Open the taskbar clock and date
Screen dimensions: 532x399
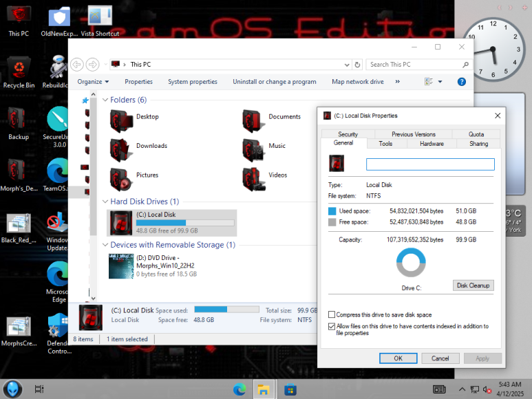(x=510, y=389)
